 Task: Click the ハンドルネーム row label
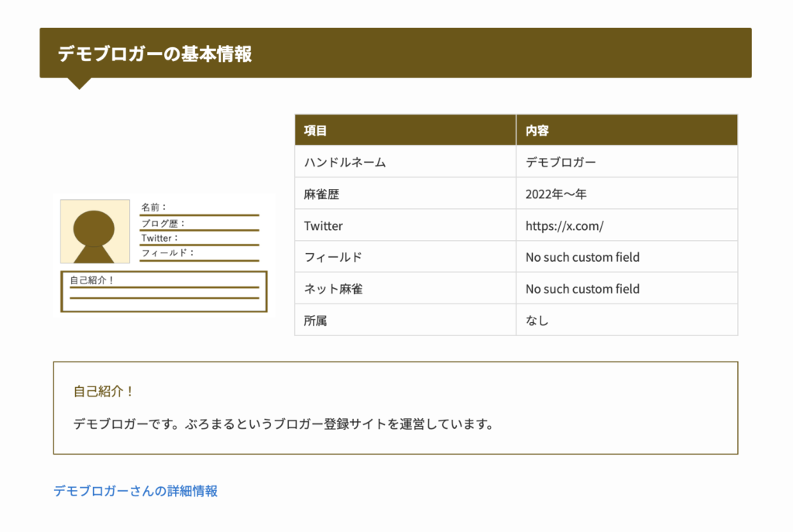(345, 163)
